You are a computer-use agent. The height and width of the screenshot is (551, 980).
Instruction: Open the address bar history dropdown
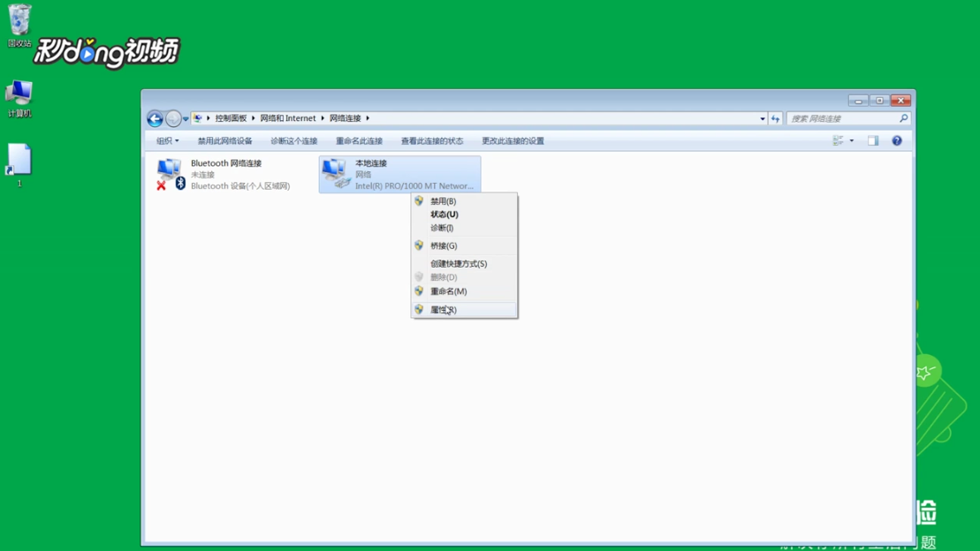click(762, 117)
